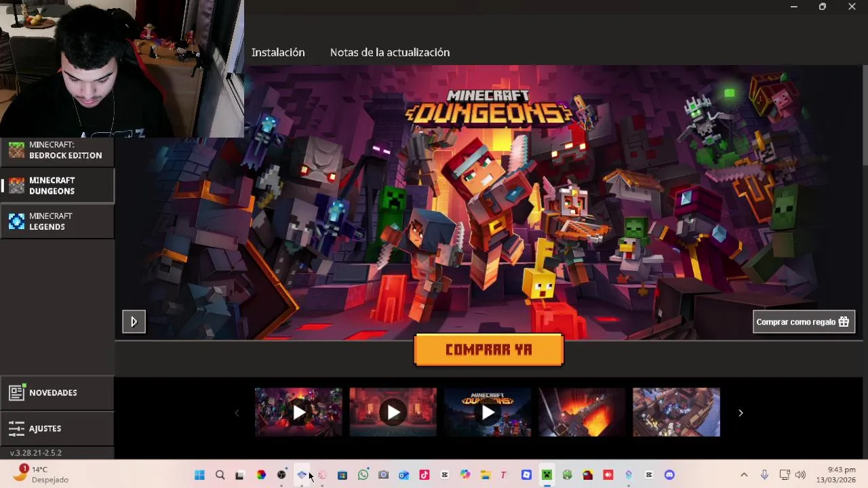Open OBS Studio from taskbar
868x488 pixels.
281,475
